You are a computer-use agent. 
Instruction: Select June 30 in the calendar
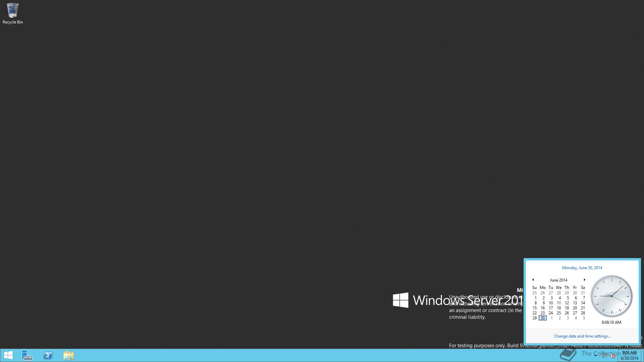[542, 318]
